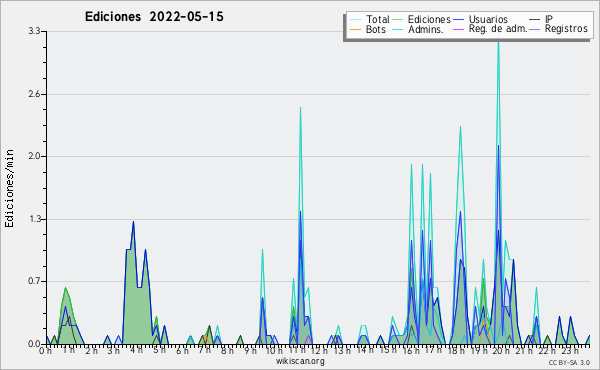This screenshot has width=600, height=370.
Task: Click the chart title Ediciones 2022-05-15
Action: (154, 17)
